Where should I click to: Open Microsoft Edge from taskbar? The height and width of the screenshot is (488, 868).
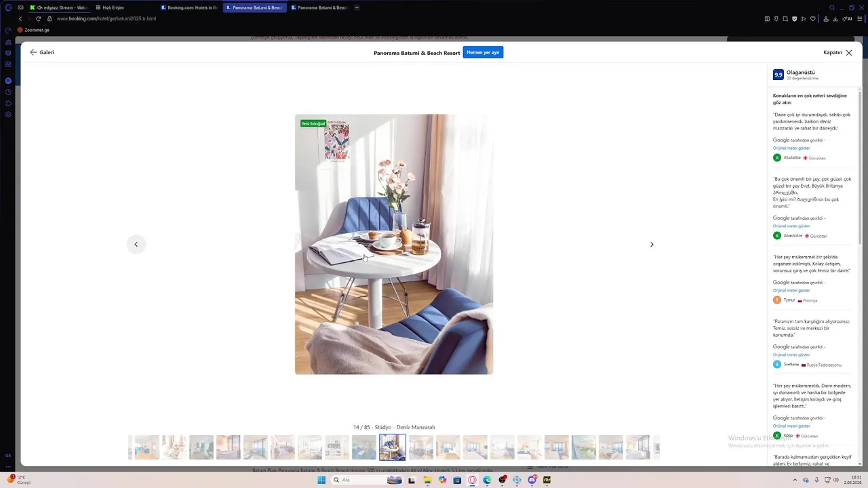coord(487,480)
